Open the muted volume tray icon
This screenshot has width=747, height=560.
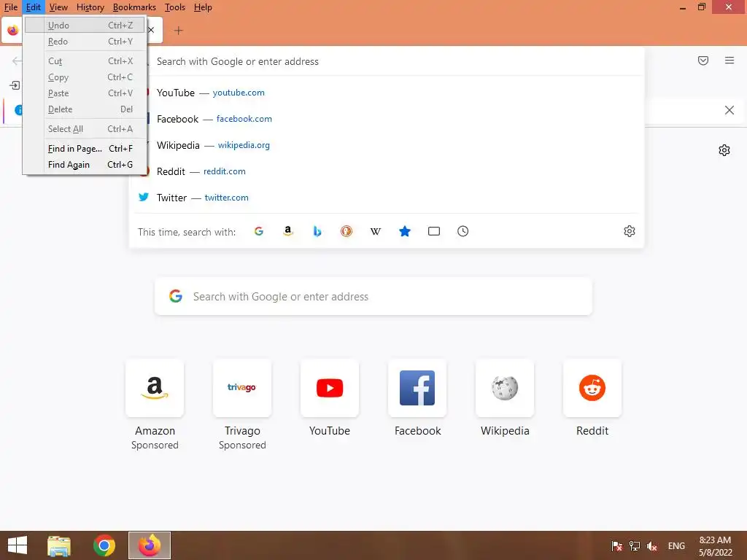651,546
